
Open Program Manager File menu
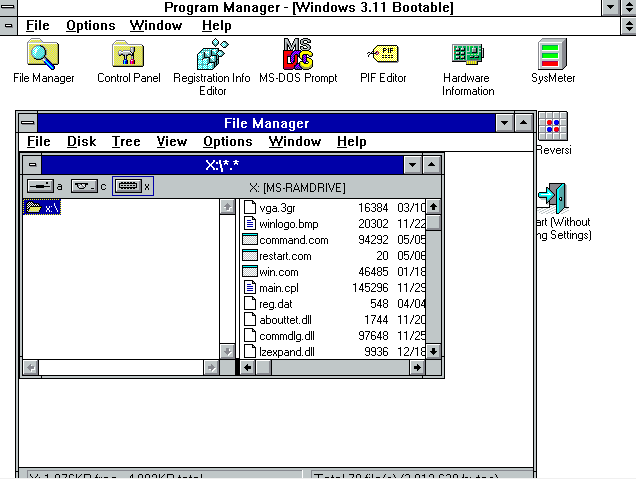click(x=38, y=26)
